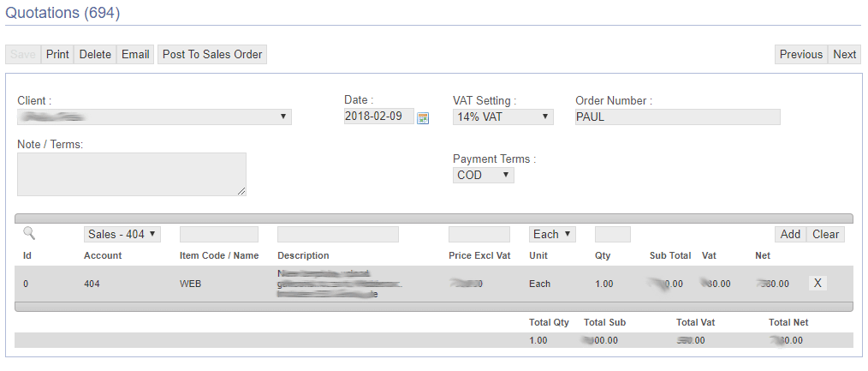Click in the Note / Terms text area
Viewport: 868px width, 371px height.
click(132, 174)
